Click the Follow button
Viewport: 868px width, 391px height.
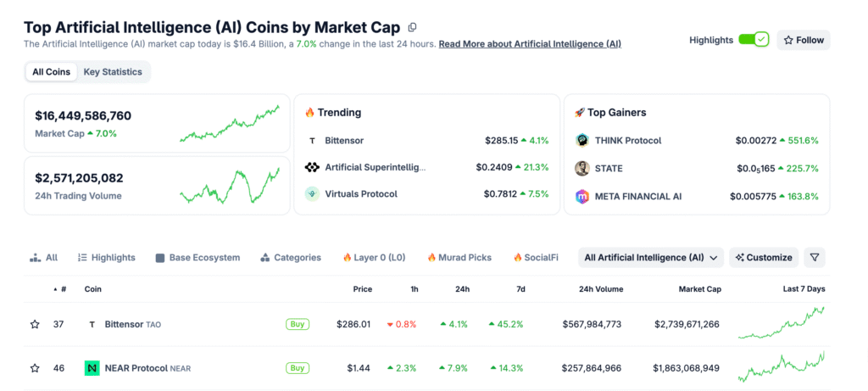[x=803, y=40]
